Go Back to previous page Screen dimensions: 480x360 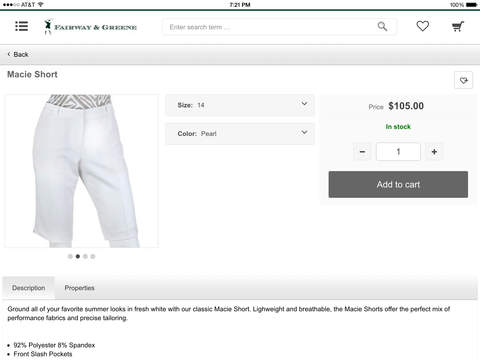click(18, 54)
